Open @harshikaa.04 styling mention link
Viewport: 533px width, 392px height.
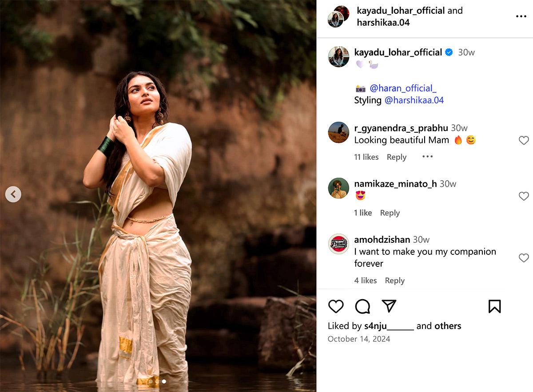(414, 100)
